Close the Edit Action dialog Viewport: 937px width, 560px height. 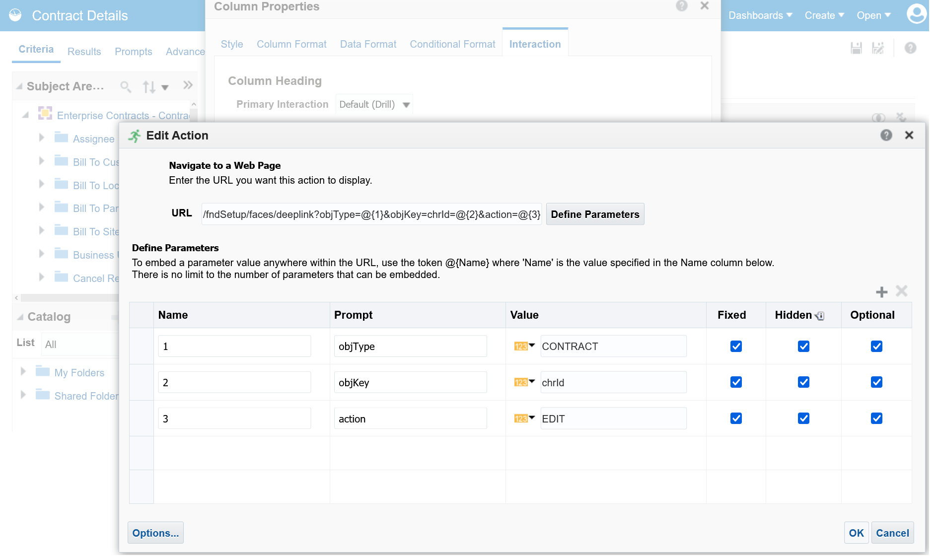click(x=909, y=135)
